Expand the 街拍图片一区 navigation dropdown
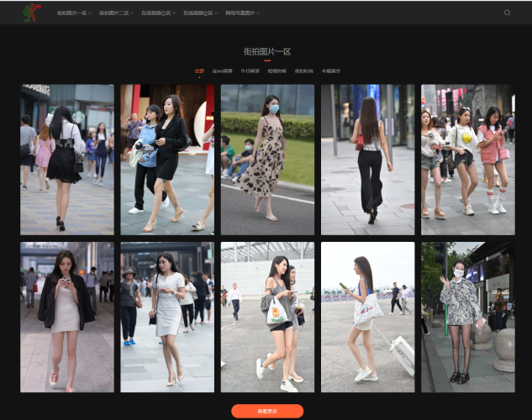532x420 pixels. click(74, 13)
